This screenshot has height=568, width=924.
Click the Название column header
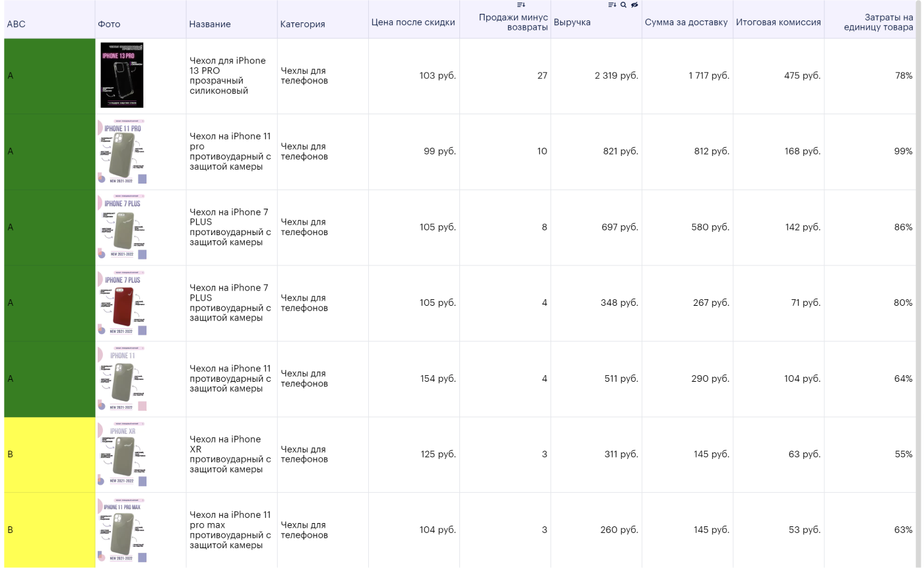[210, 24]
